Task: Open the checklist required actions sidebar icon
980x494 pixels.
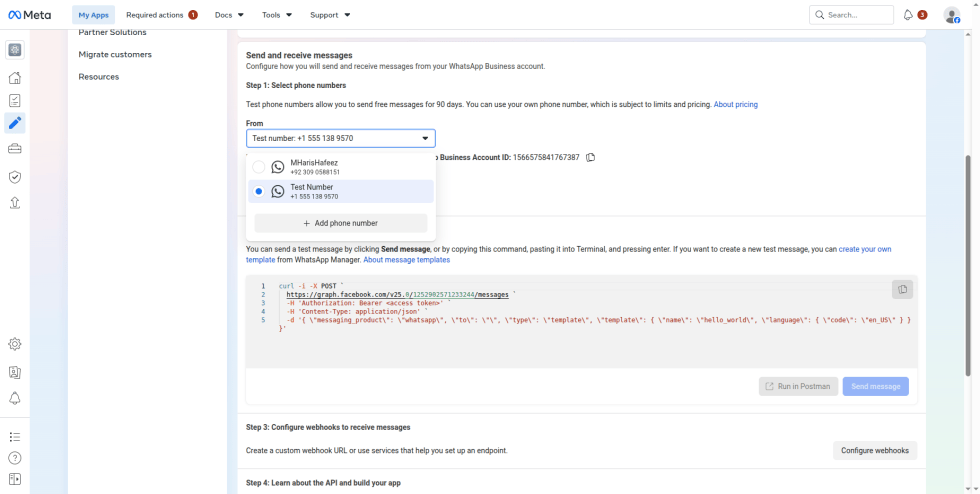Action: coord(15,100)
